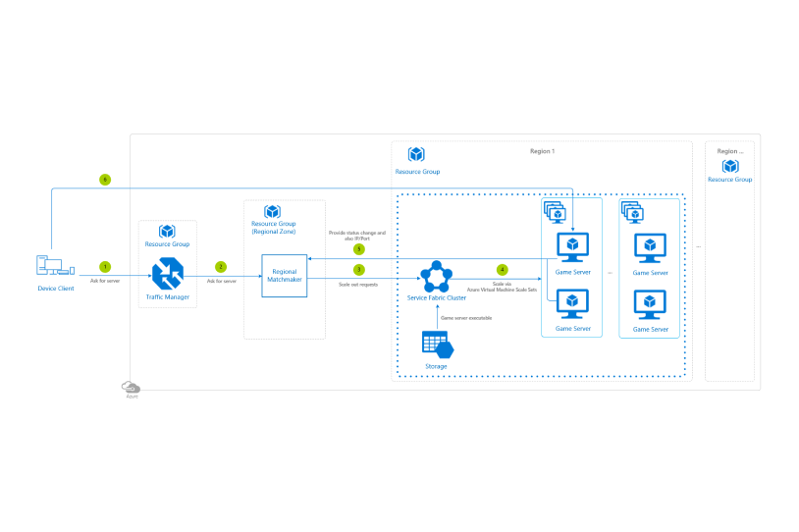Click lower Game Server in right scale set
Image resolution: width=799 pixels, height=532 pixels.
(651, 305)
